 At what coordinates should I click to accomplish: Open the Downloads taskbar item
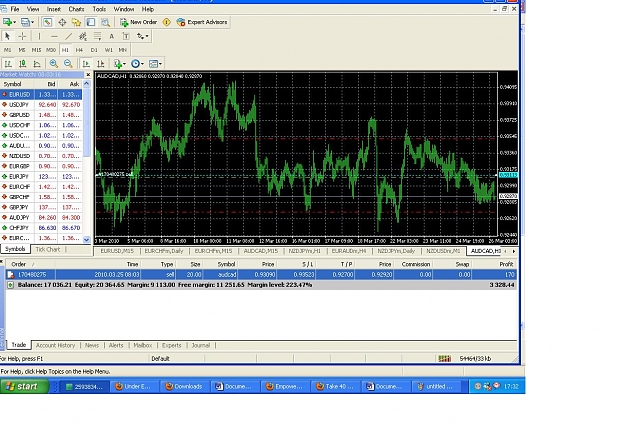pyautogui.click(x=184, y=387)
